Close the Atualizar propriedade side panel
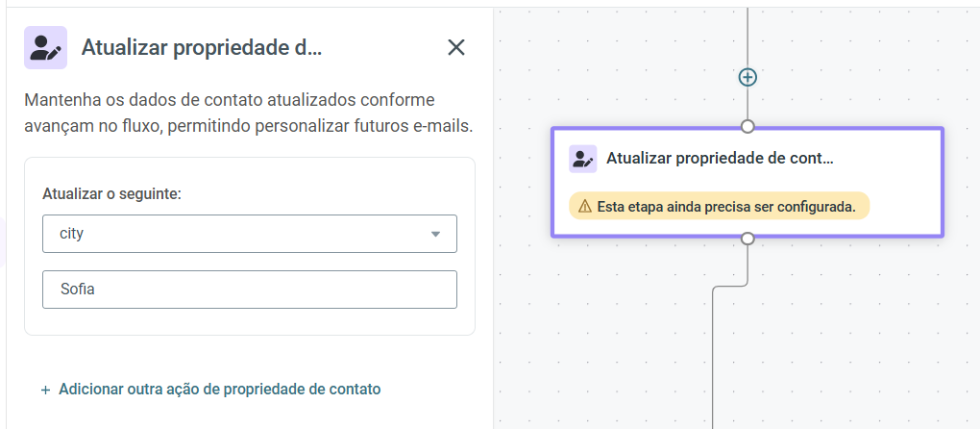Image resolution: width=980 pixels, height=429 pixels. pos(456,47)
